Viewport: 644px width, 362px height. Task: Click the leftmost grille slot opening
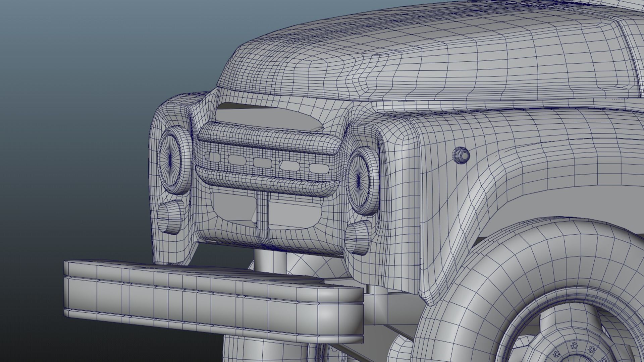pyautogui.click(x=212, y=157)
